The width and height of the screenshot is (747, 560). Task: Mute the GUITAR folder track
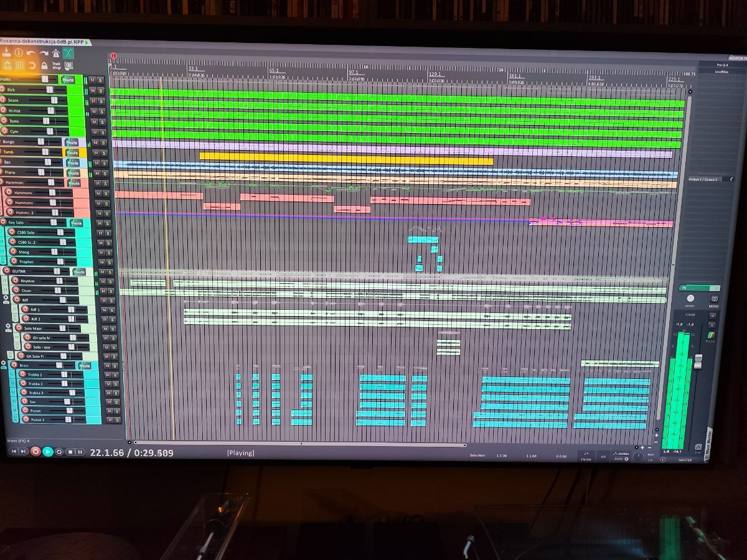[102, 272]
